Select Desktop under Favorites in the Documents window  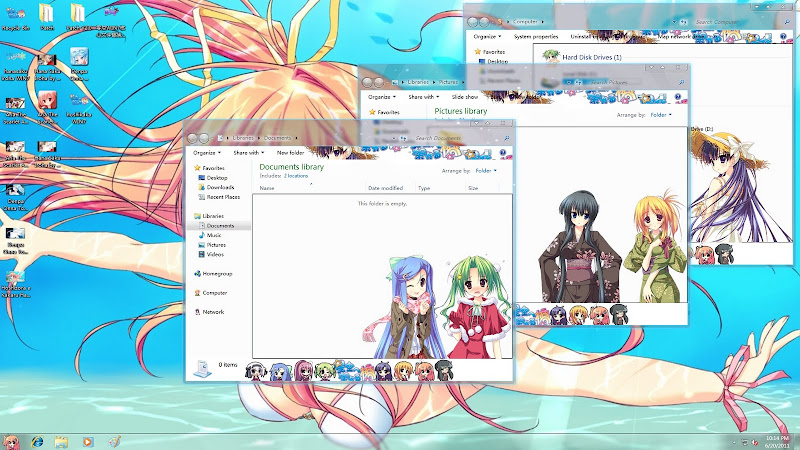click(x=213, y=178)
